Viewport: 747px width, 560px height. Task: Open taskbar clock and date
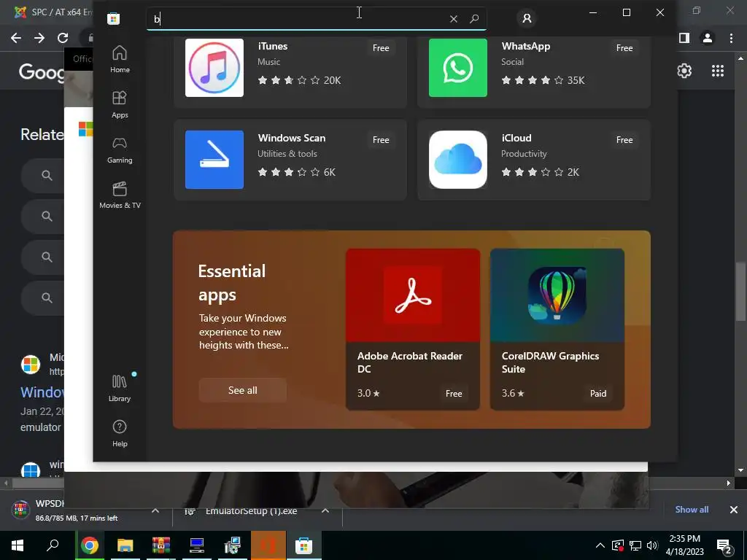click(684, 545)
